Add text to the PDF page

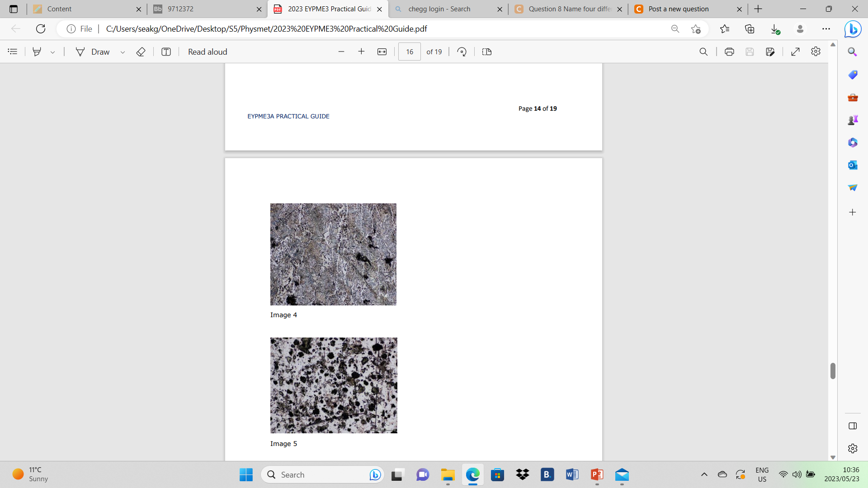166,52
